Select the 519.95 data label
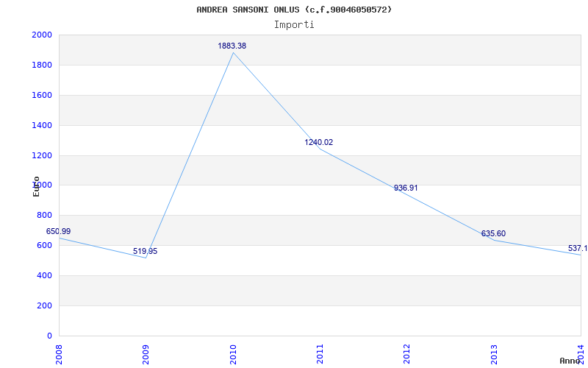The height and width of the screenshot is (368, 588). pyautogui.click(x=145, y=251)
